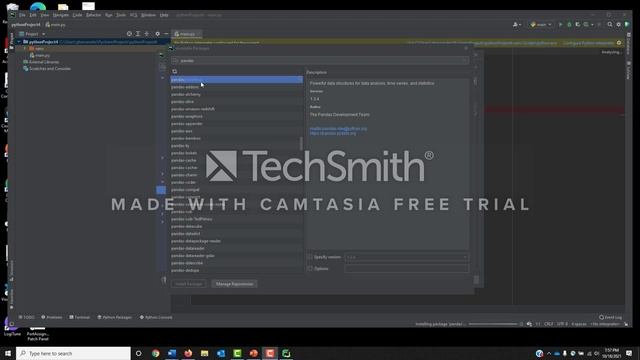Viewport: 640px width, 360px height.
Task: Click Windows search box in taskbar
Action: pyautogui.click(x=73, y=353)
